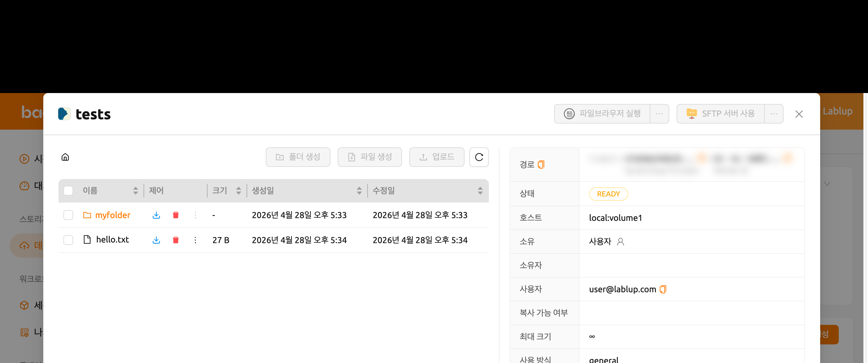The image size is (868, 363).
Task: Sort by 수정일 column arrows
Action: [480, 191]
